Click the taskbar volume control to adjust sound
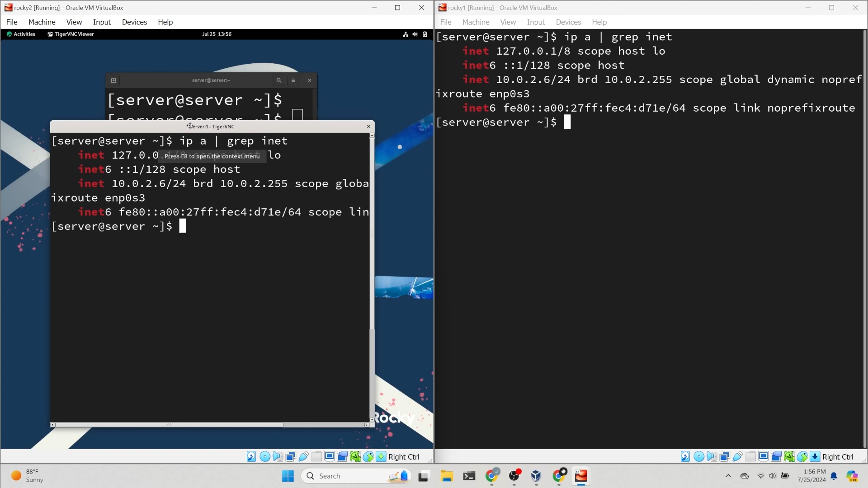868x488 pixels. (772, 476)
